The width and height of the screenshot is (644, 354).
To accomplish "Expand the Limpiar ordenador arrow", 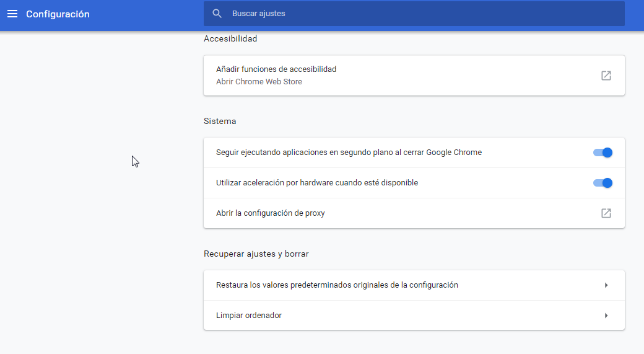I will click(x=606, y=316).
